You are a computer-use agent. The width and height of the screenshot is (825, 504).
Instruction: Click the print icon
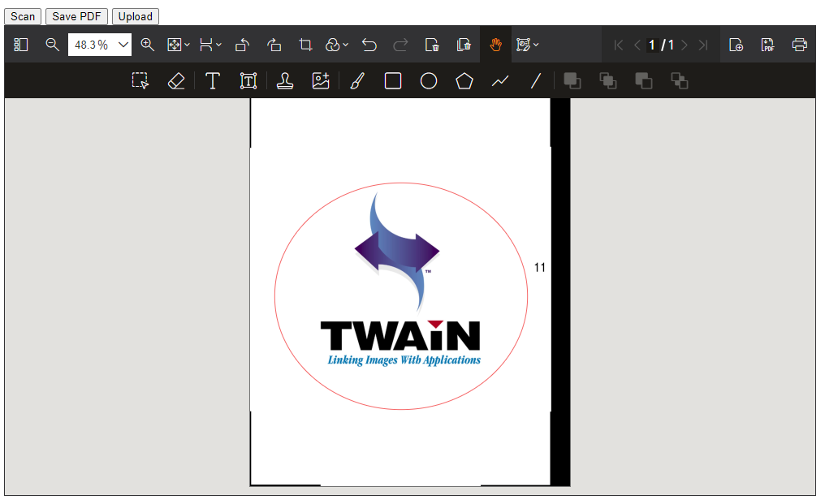800,45
